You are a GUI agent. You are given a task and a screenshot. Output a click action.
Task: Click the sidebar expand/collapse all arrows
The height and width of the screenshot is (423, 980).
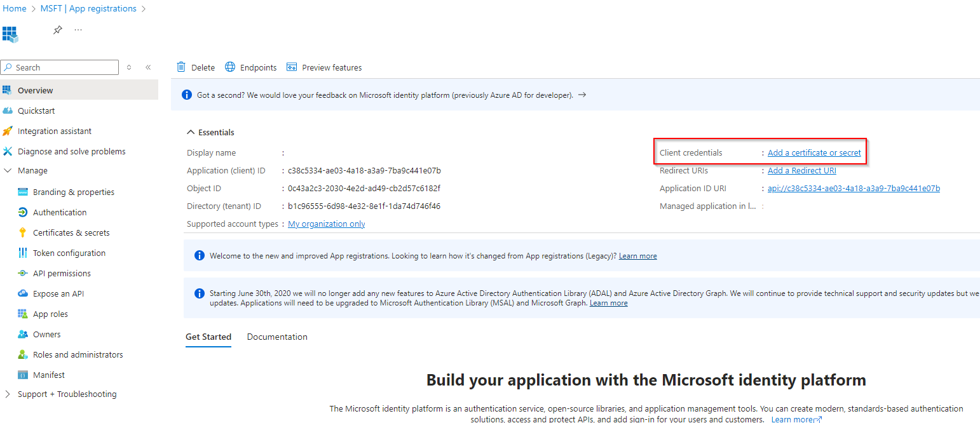[129, 67]
